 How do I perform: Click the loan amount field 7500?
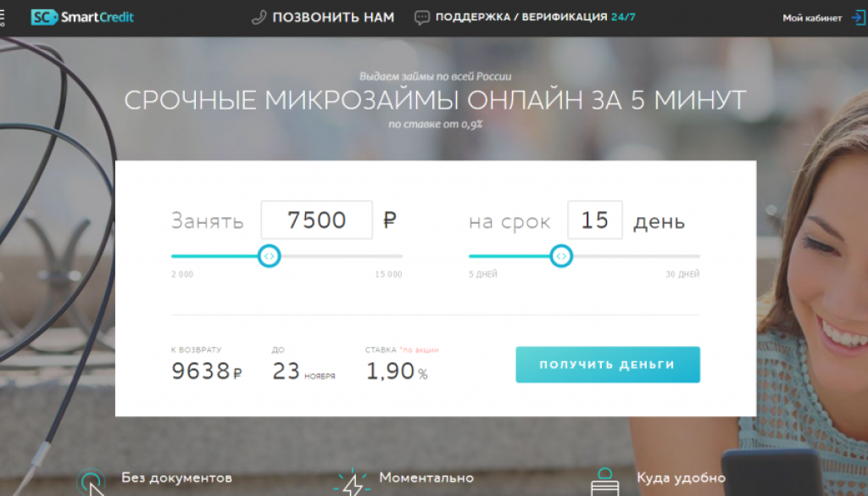[x=317, y=220]
